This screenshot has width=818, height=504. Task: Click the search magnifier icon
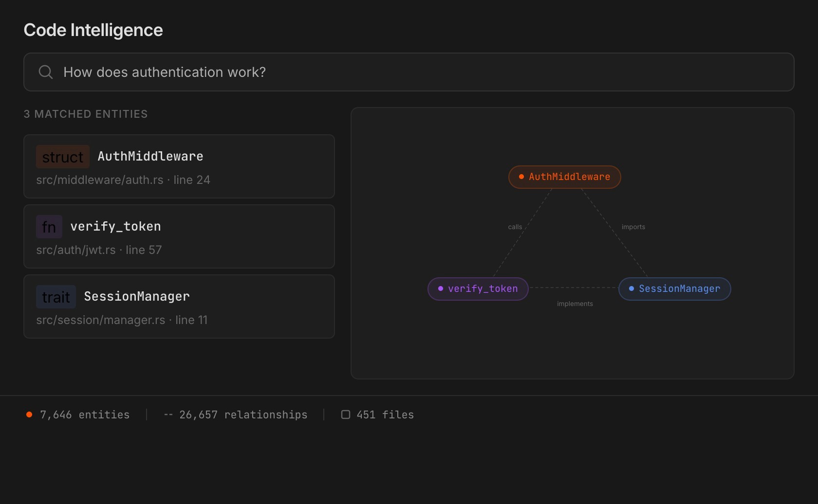tap(46, 72)
